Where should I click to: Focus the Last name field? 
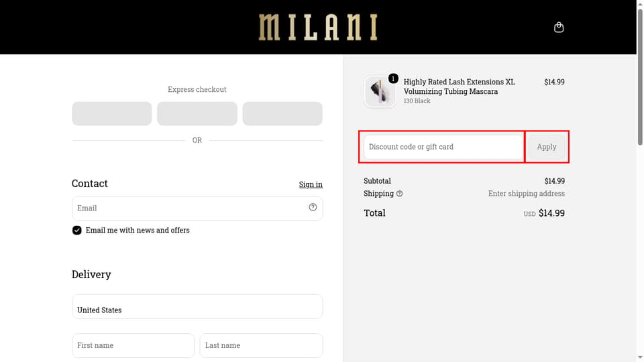(x=261, y=346)
